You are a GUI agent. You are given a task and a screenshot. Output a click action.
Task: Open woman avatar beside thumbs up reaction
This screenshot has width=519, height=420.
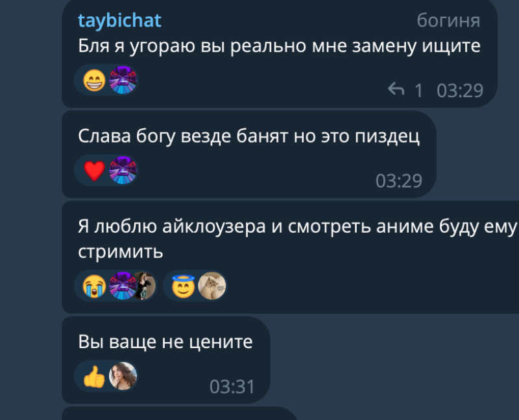tap(123, 376)
